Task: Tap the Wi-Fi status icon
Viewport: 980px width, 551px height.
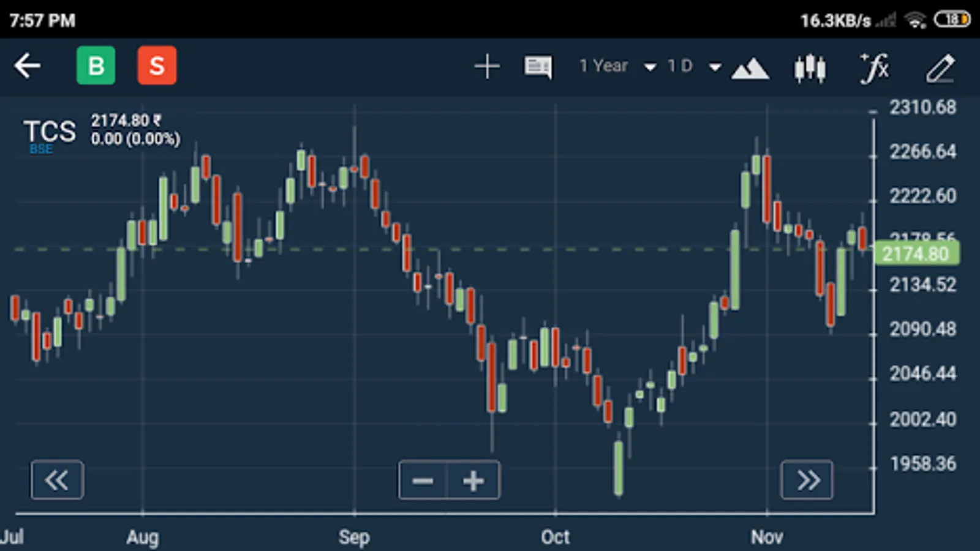Action: (x=916, y=21)
